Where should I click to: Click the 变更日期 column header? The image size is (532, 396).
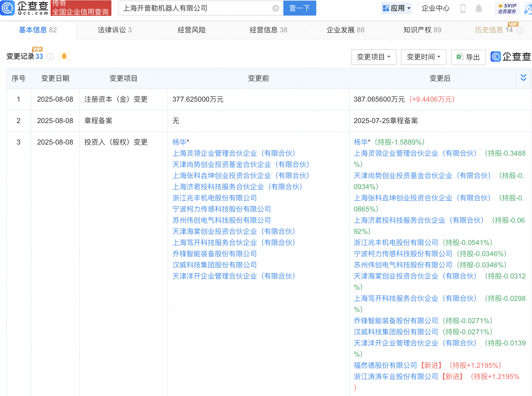pyautogui.click(x=55, y=78)
